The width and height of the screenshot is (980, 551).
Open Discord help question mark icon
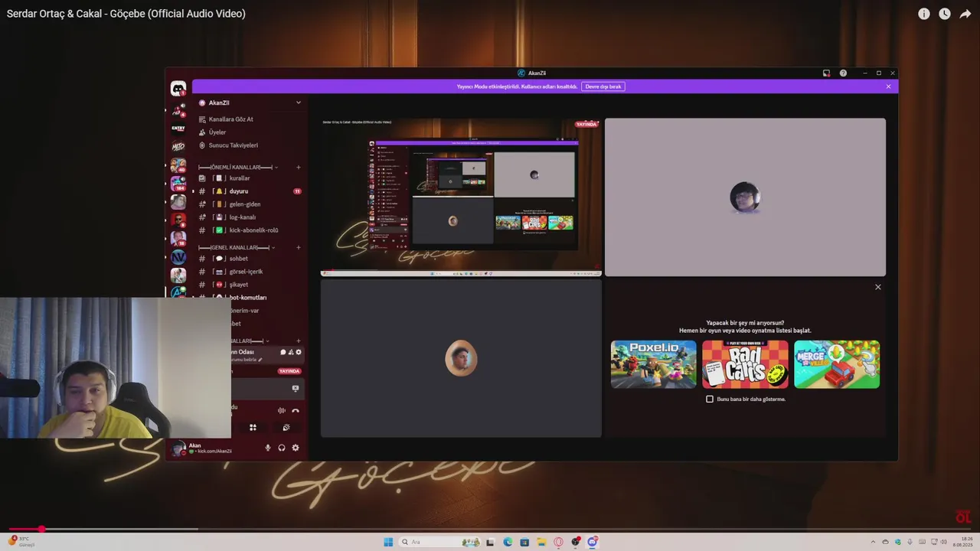[x=843, y=73]
